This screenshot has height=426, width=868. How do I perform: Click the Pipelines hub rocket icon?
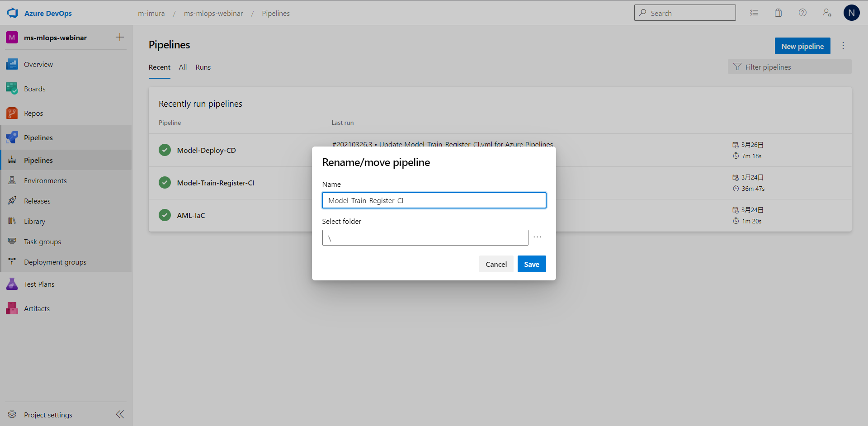click(12, 137)
